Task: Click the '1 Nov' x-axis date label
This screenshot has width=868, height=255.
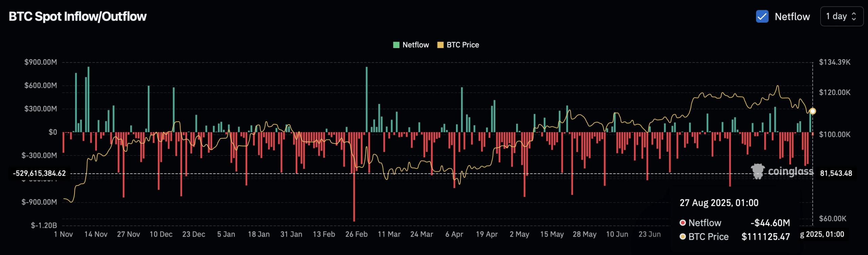Action: click(x=63, y=234)
